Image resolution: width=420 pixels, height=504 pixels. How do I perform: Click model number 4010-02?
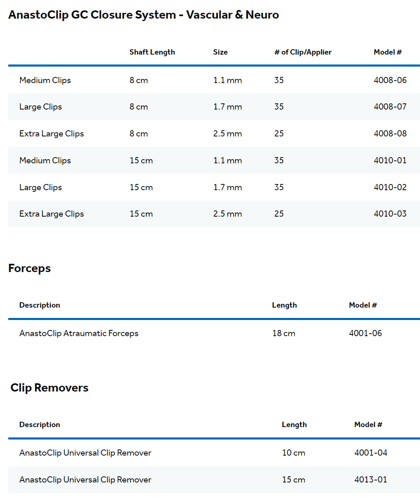(x=390, y=187)
